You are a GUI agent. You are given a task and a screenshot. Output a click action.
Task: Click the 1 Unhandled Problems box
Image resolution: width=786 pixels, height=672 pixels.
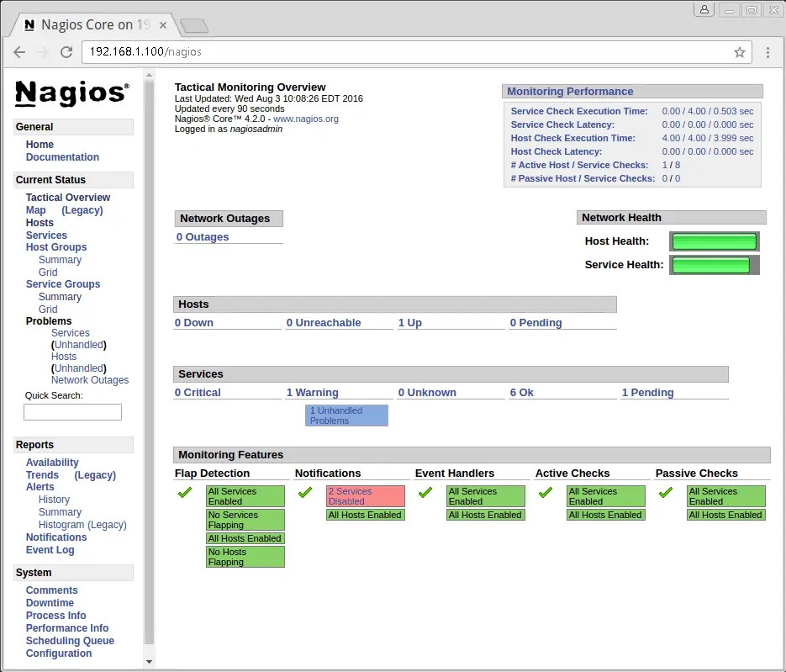[x=346, y=415]
